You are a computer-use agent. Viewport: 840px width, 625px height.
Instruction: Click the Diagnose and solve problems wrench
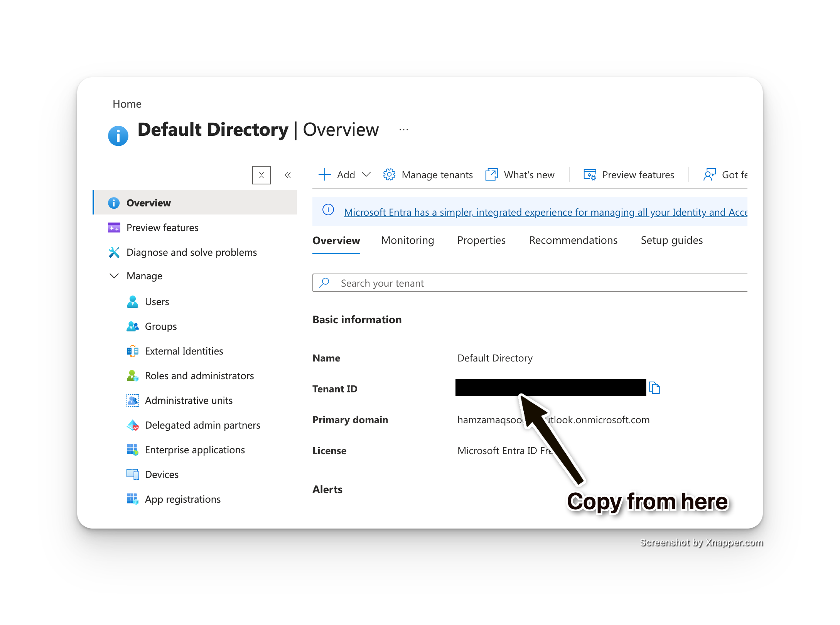click(x=114, y=252)
